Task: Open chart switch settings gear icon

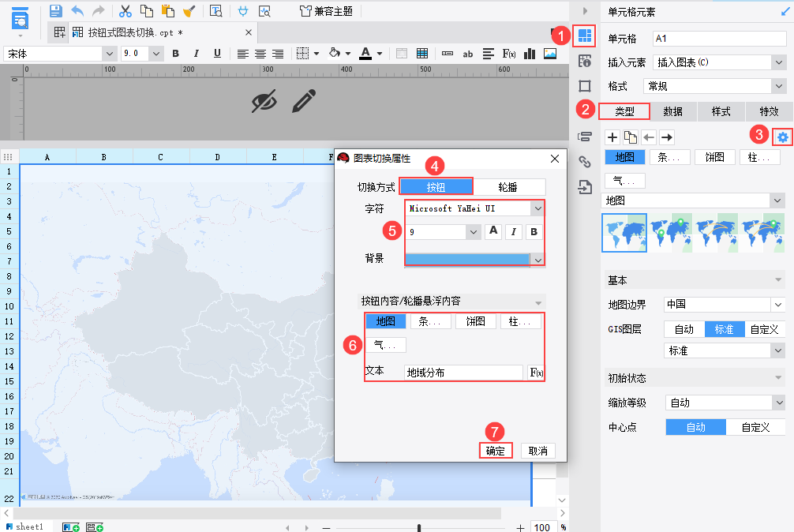Action: click(x=783, y=137)
